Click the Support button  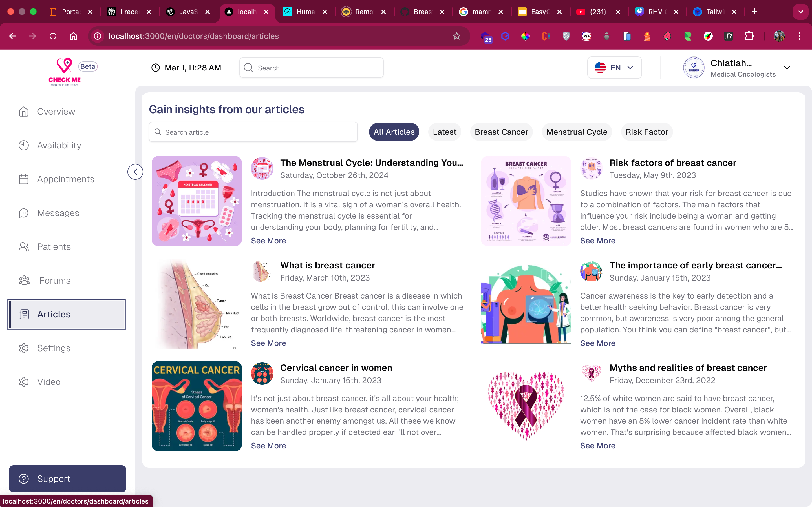pyautogui.click(x=67, y=479)
